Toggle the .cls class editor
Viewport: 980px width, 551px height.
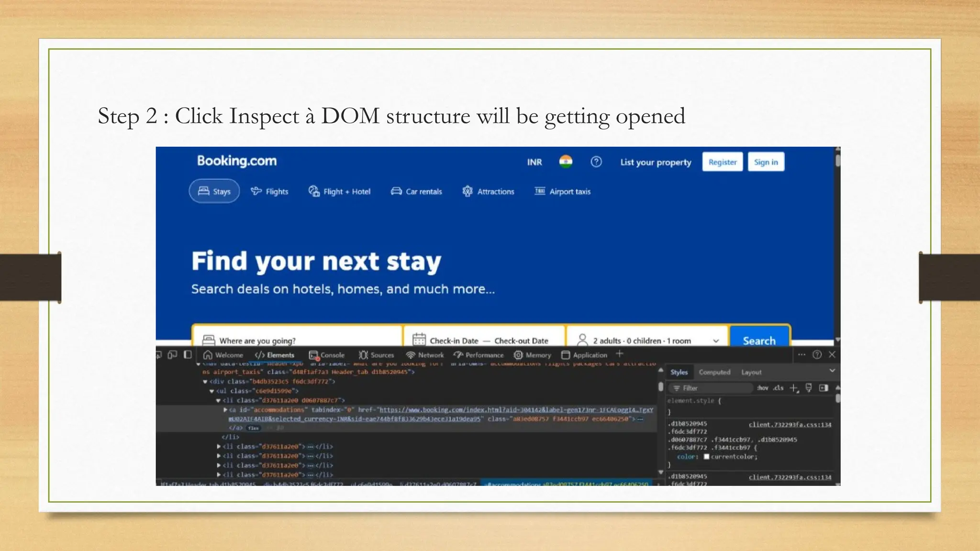pos(779,388)
